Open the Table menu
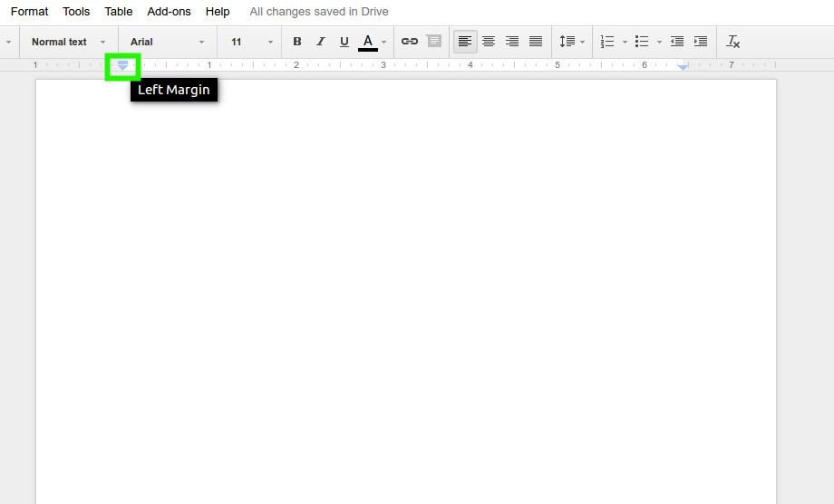 119,12
